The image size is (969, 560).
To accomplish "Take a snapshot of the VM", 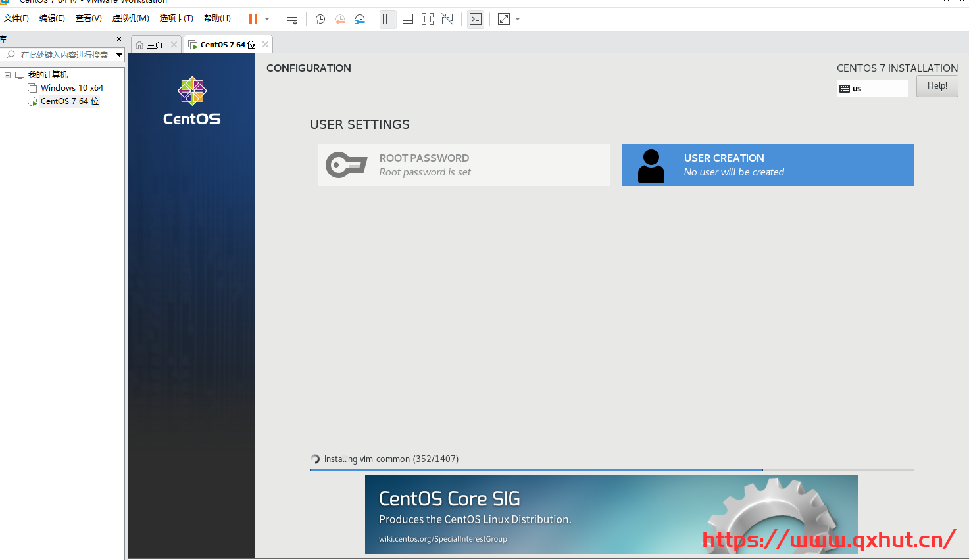I will coord(320,19).
